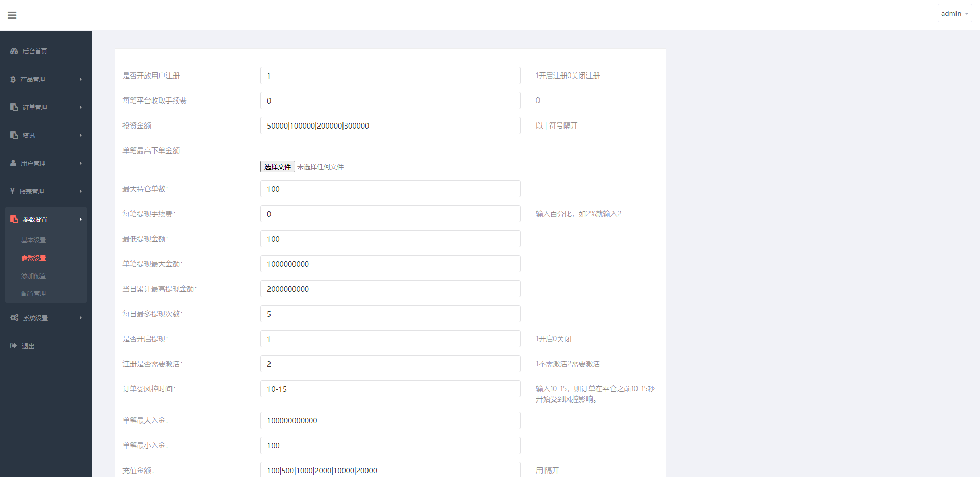This screenshot has width=980, height=477.
Task: Expand the 产品管理 submenu arrow
Action: tap(81, 79)
